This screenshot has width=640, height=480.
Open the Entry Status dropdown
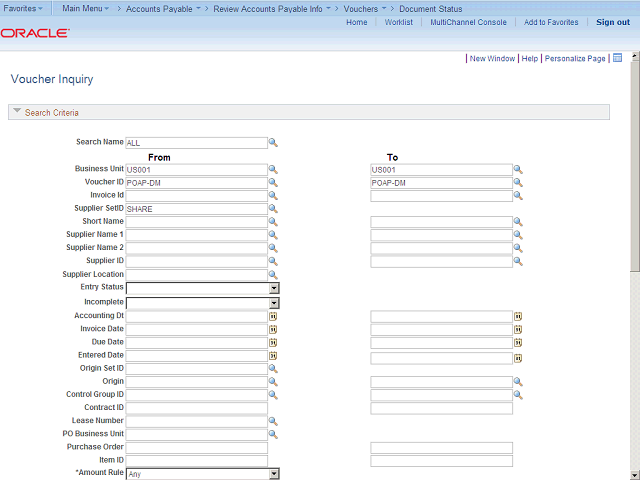point(274,288)
